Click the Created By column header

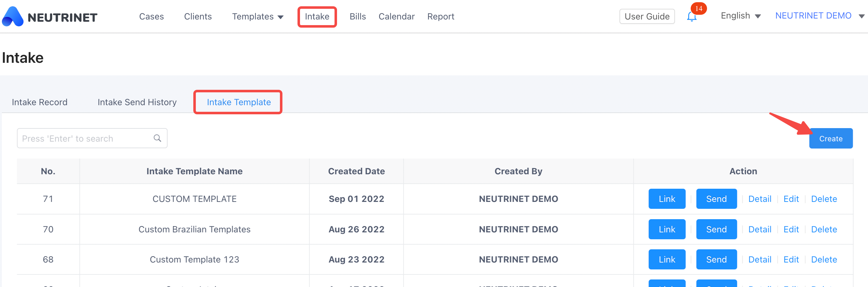click(518, 171)
